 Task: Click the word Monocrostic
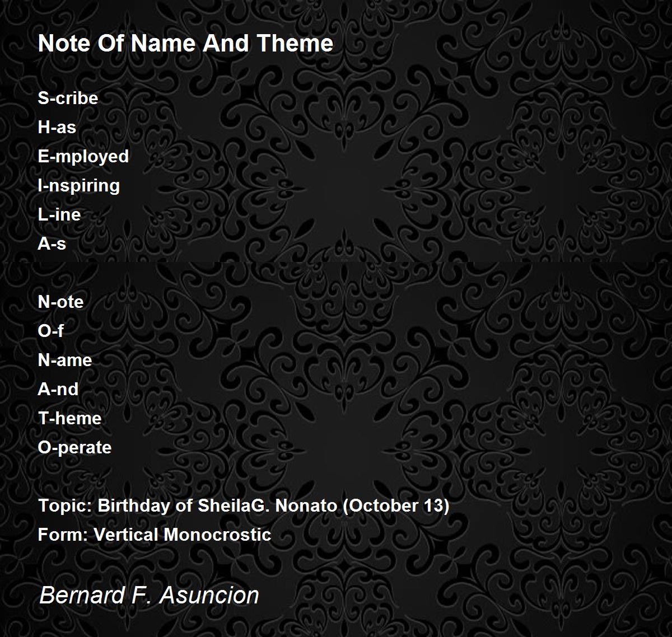pyautogui.click(x=217, y=535)
